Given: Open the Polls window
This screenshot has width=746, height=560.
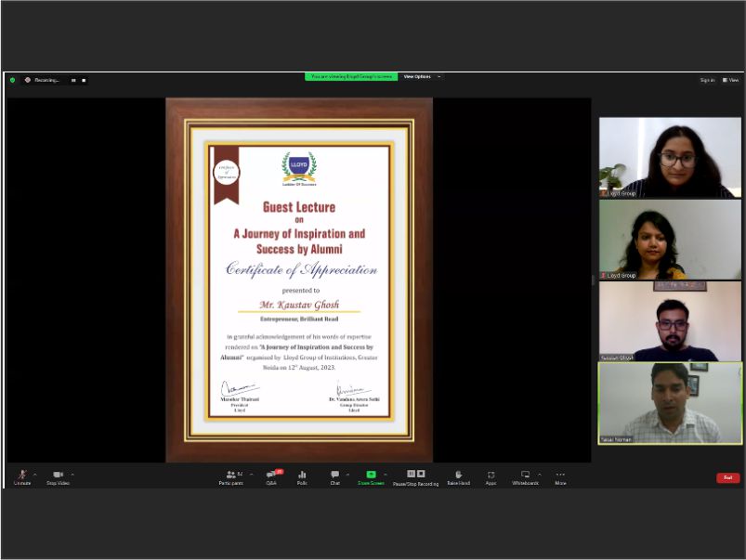Looking at the screenshot, I should pyautogui.click(x=302, y=477).
